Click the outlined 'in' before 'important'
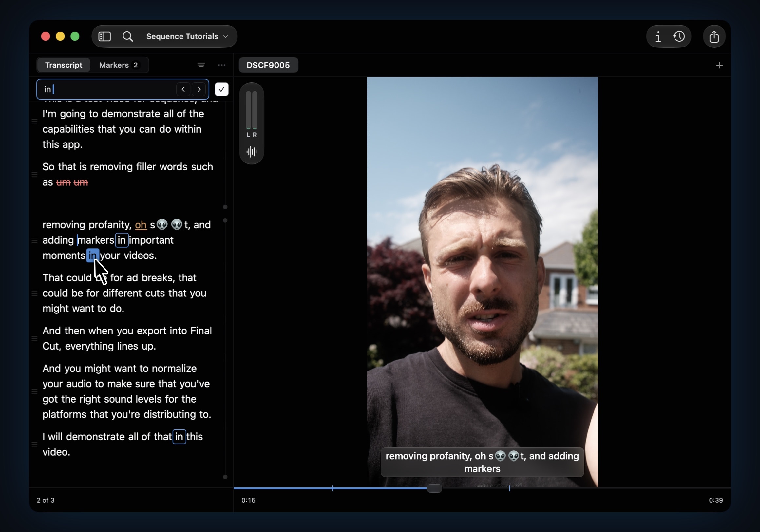This screenshot has width=760, height=532. pos(122,240)
